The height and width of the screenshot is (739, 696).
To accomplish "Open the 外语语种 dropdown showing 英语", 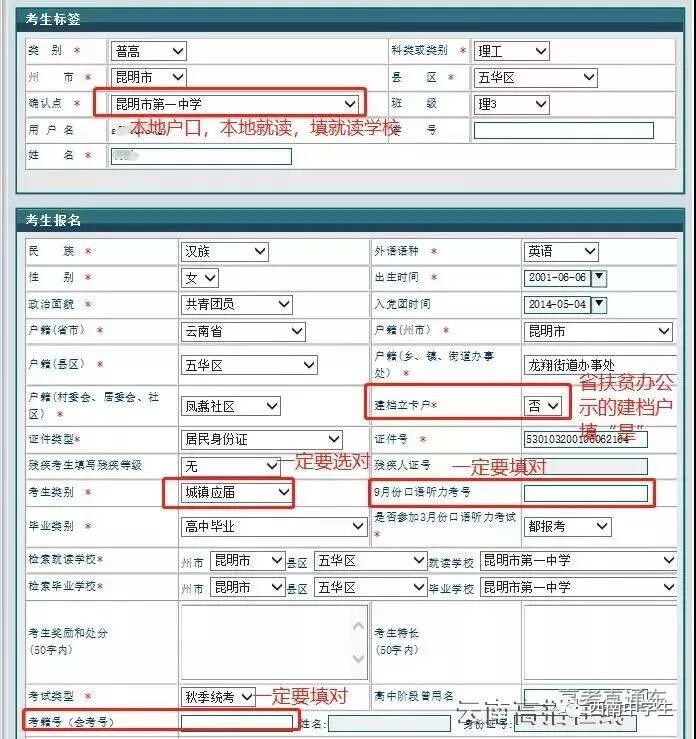I will 561,252.
